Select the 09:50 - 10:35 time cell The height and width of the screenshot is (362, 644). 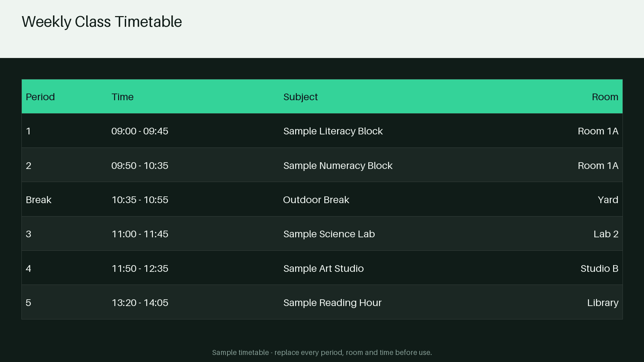pos(140,166)
